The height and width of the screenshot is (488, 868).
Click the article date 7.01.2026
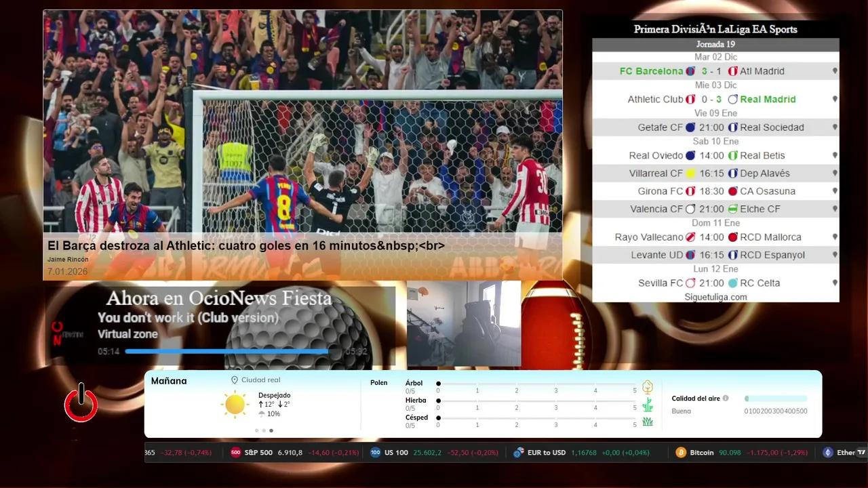point(67,272)
